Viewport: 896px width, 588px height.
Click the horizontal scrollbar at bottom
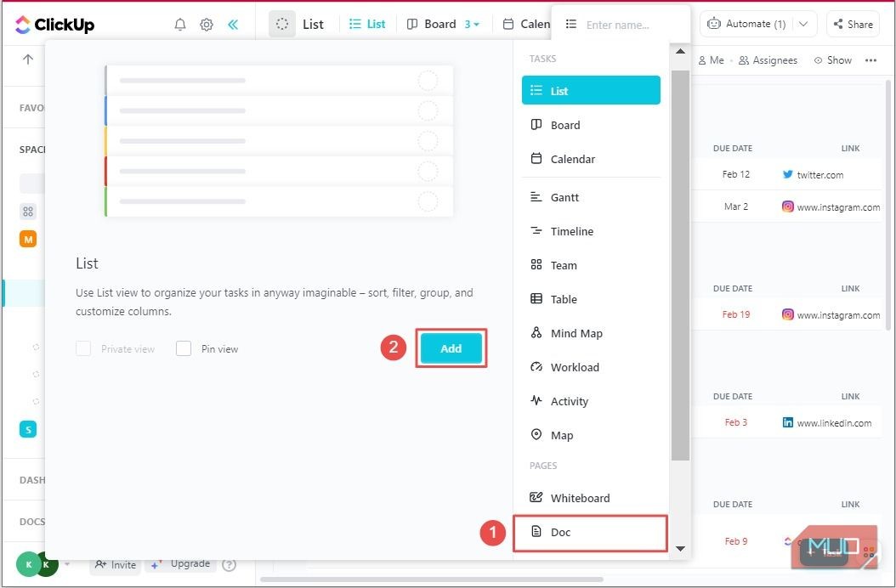(x=432, y=580)
